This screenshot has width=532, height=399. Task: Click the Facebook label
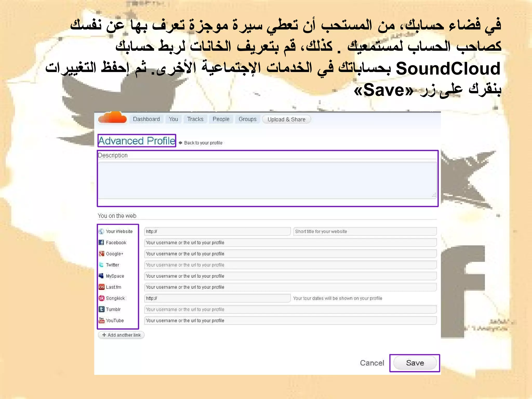point(116,243)
